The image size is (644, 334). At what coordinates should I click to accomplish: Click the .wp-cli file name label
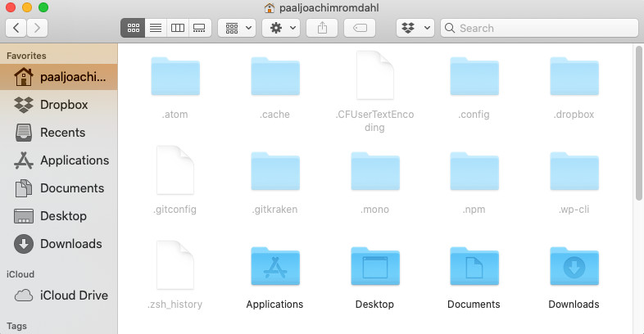pos(574,210)
